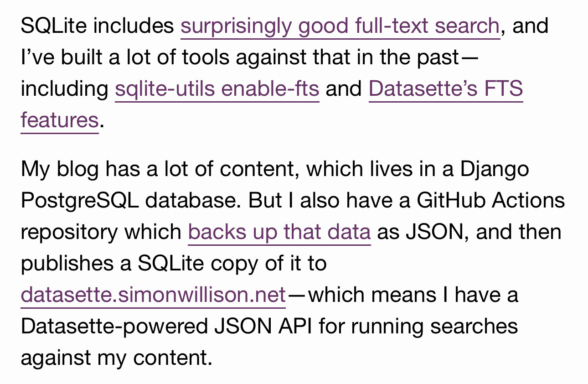The width and height of the screenshot is (588, 384).
Task: Follow the "sqlite-utils enable-fts" link
Action: [217, 88]
